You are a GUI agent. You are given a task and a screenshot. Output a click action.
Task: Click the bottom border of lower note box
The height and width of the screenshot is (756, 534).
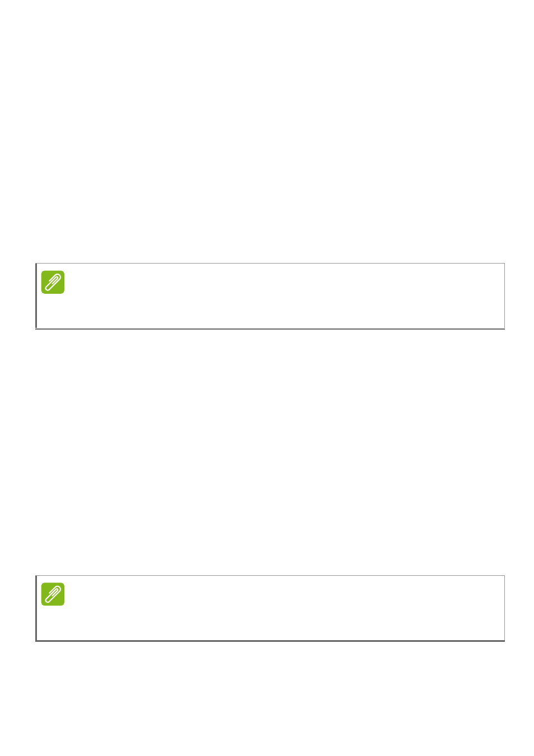pyautogui.click(x=270, y=641)
